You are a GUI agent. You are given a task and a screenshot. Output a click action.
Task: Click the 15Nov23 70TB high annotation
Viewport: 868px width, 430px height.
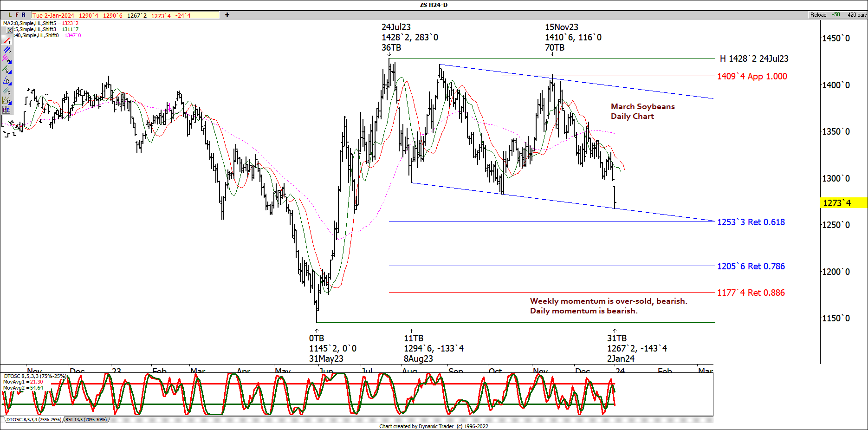(573, 37)
